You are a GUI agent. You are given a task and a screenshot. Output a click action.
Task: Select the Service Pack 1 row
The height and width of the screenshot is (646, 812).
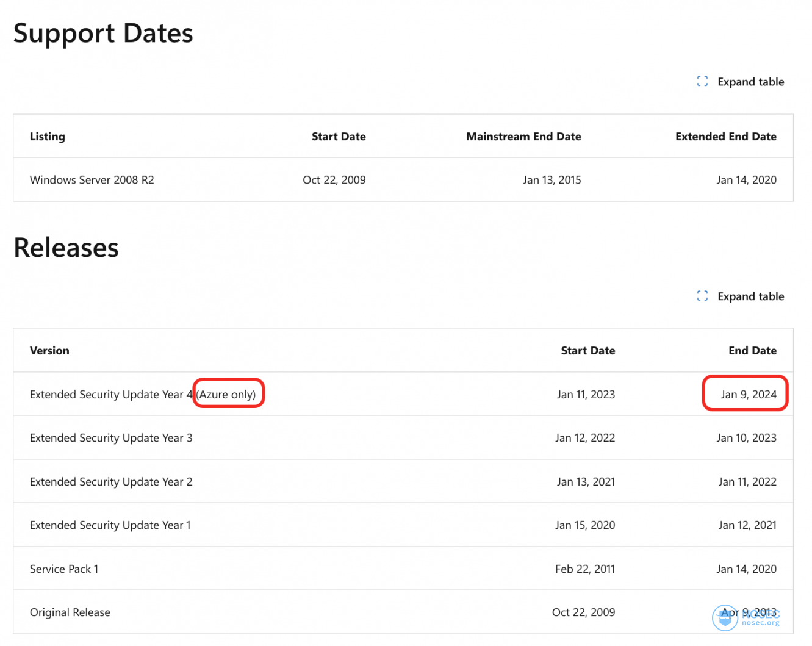(x=64, y=569)
